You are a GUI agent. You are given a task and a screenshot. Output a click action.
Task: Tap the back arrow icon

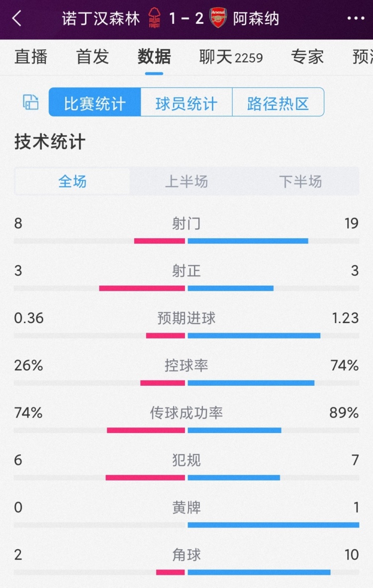(17, 19)
